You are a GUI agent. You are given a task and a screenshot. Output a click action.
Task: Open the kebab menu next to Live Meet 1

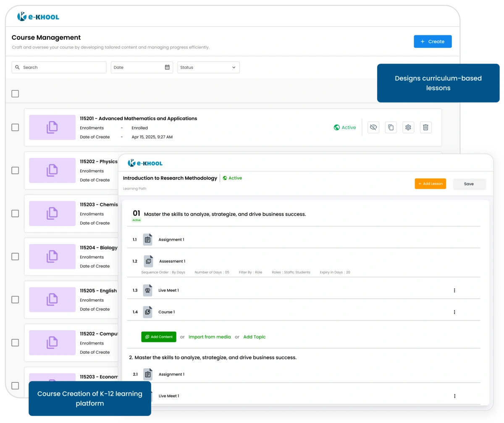pos(454,290)
